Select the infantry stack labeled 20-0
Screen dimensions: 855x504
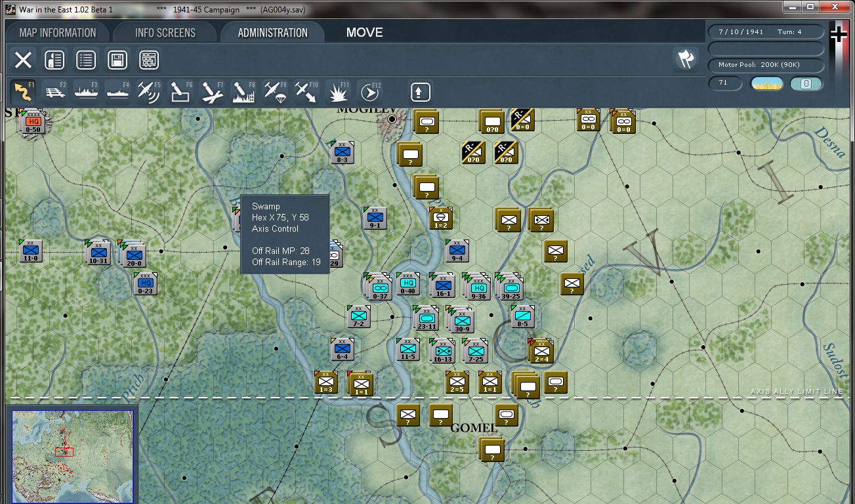(133, 255)
